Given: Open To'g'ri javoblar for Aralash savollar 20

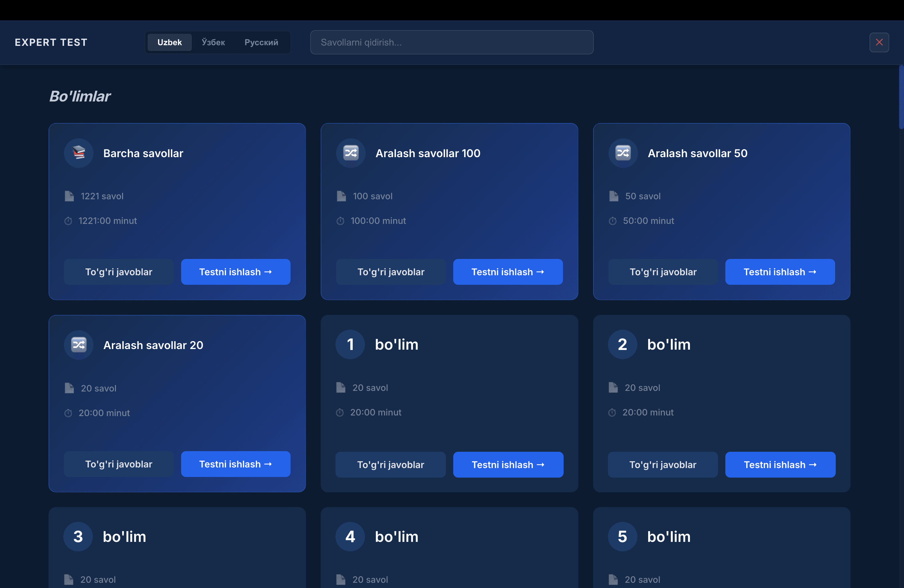Looking at the screenshot, I should coord(119,464).
